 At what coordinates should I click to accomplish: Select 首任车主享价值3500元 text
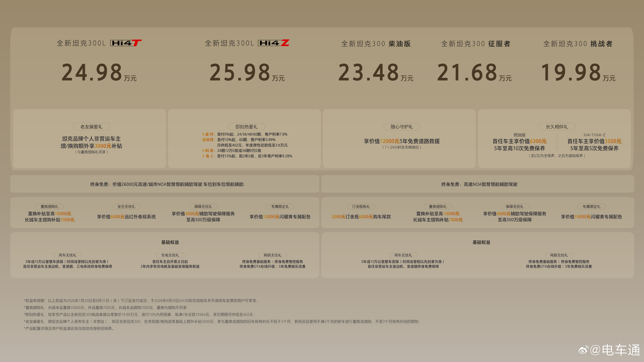click(x=594, y=141)
